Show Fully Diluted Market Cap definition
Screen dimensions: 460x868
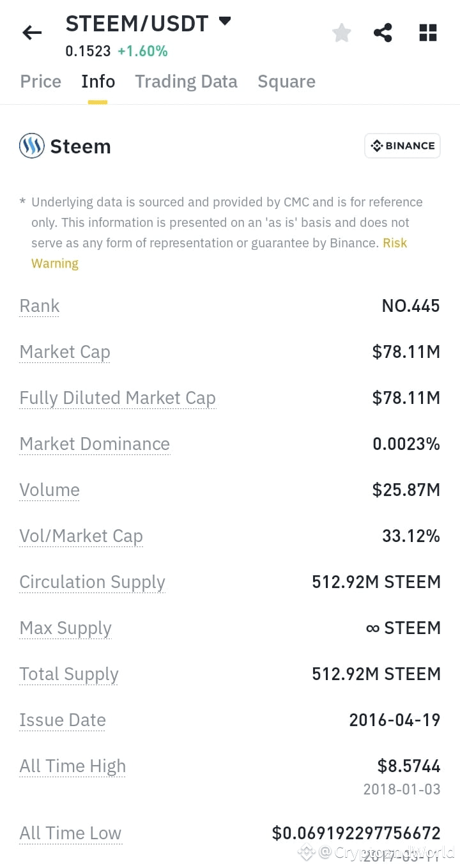click(118, 398)
